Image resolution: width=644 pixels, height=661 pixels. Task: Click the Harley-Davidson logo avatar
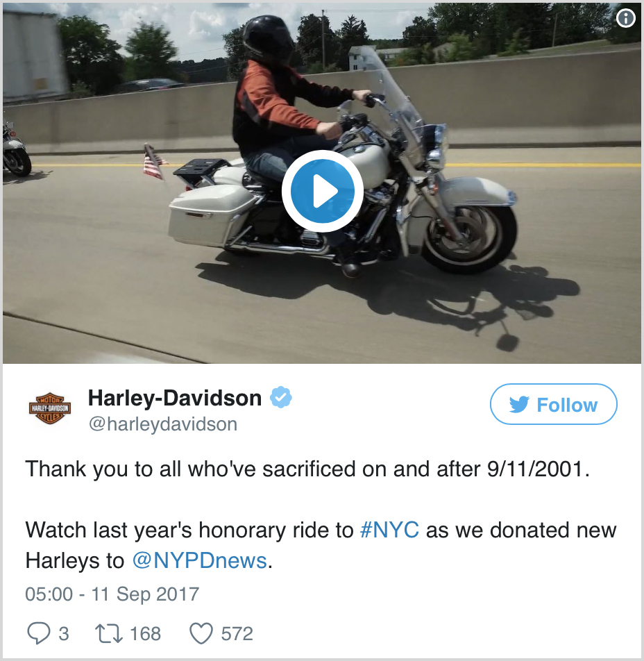[x=50, y=408]
